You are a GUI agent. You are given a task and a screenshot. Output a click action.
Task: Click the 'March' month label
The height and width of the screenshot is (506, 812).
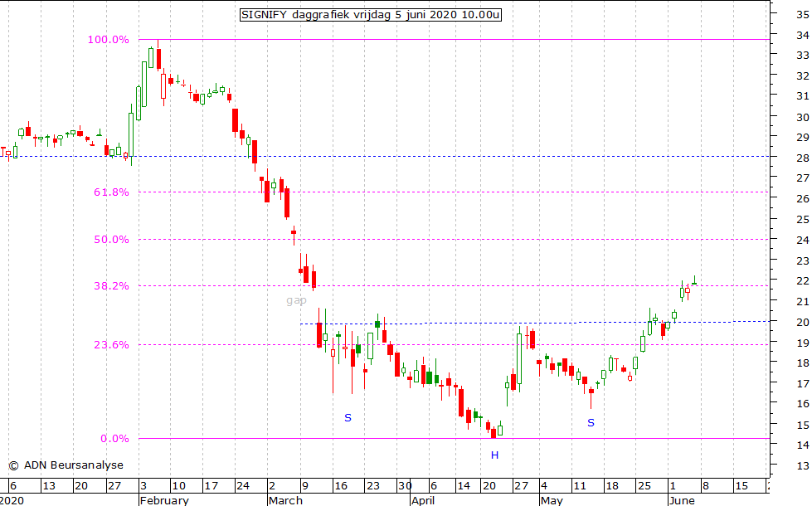(285, 500)
